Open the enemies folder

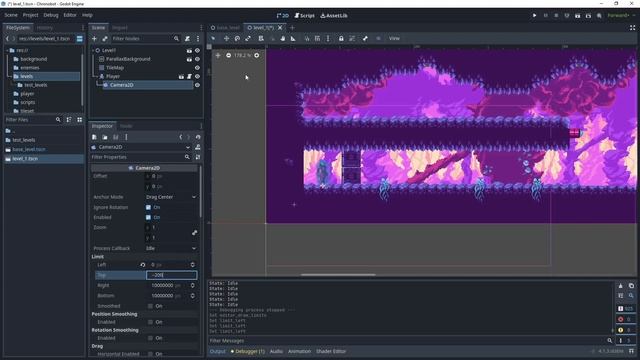29,68
